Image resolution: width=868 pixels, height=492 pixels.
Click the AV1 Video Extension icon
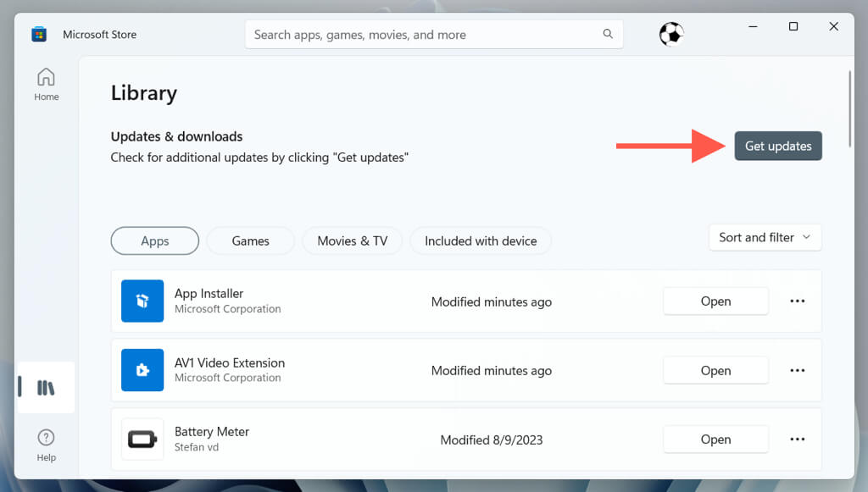(x=142, y=370)
